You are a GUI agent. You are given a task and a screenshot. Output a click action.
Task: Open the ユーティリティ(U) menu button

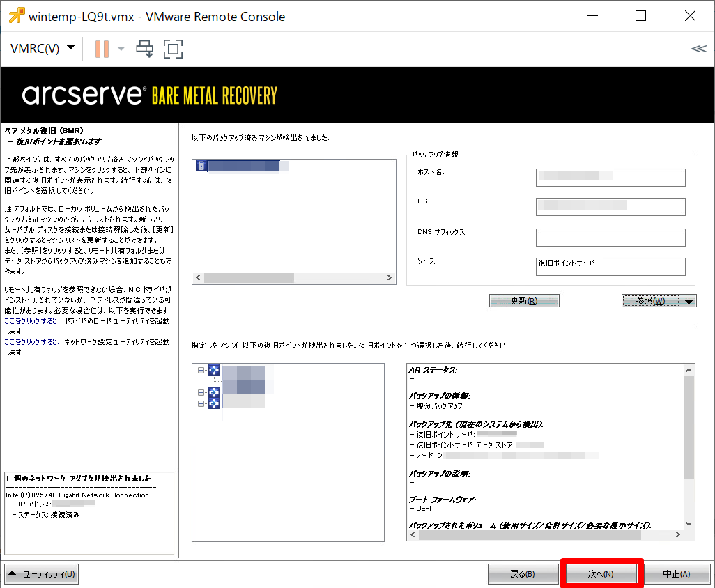point(42,574)
